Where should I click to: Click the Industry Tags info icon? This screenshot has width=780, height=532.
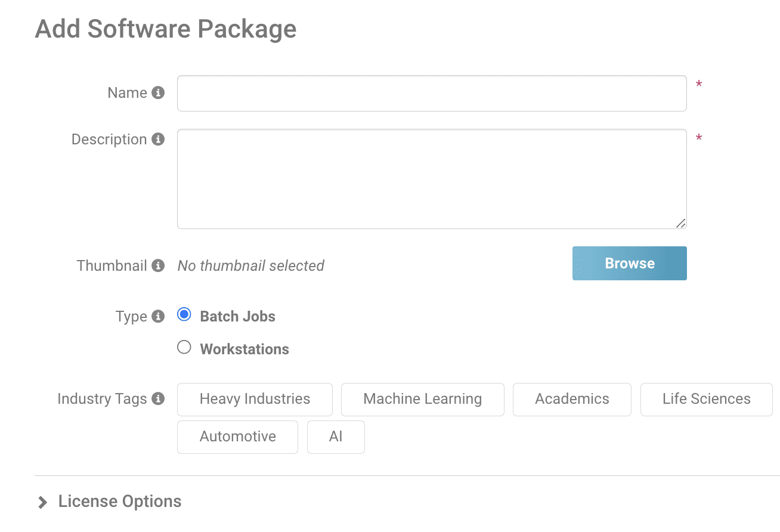(x=158, y=398)
